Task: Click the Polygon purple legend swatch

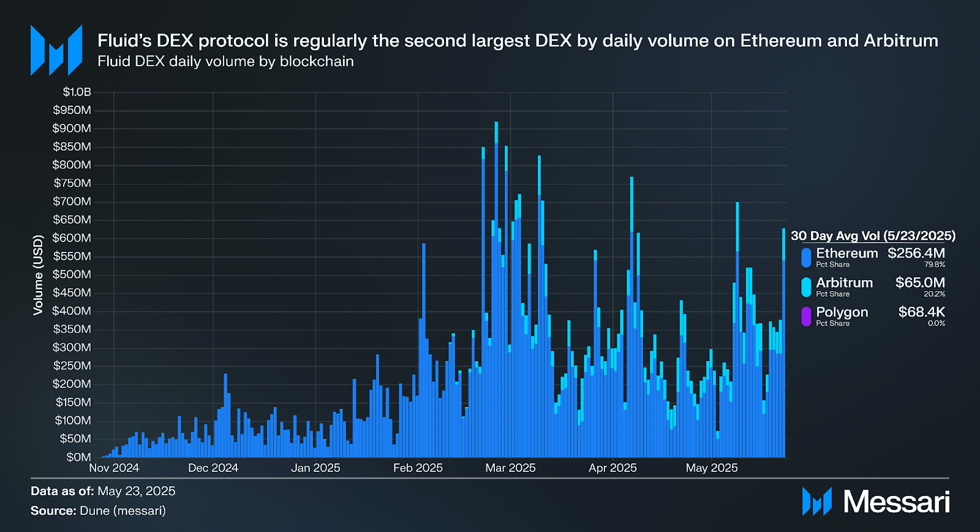Action: click(x=806, y=316)
